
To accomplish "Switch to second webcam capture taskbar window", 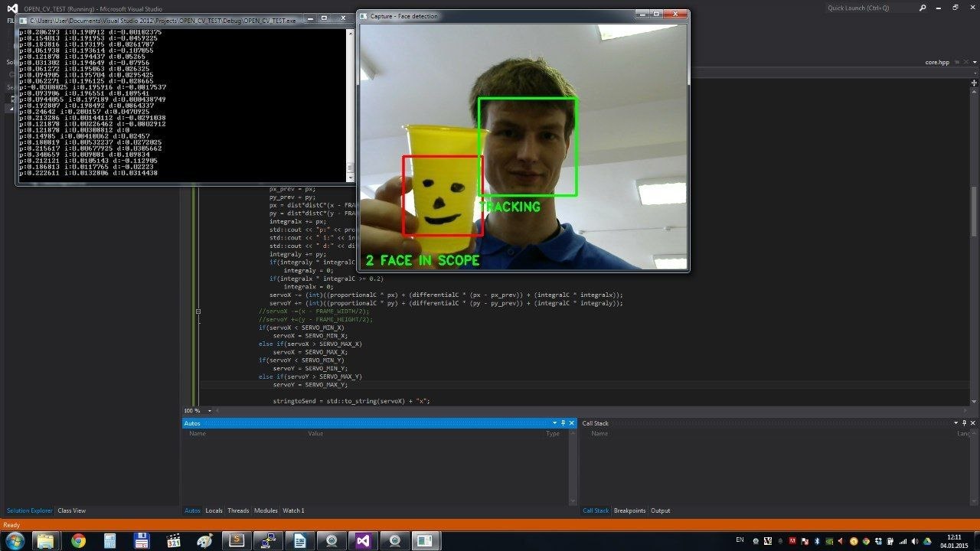I will [395, 541].
